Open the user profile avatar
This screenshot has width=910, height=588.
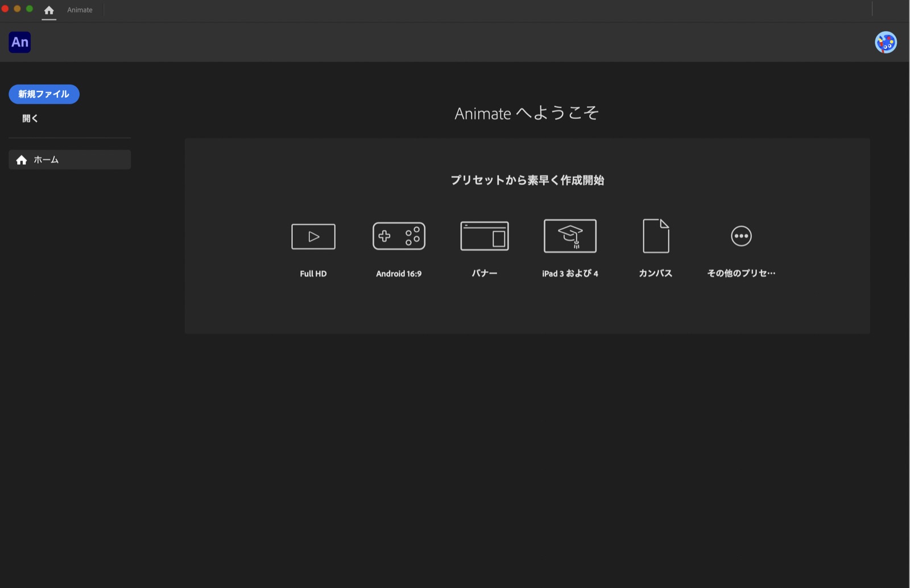click(886, 42)
